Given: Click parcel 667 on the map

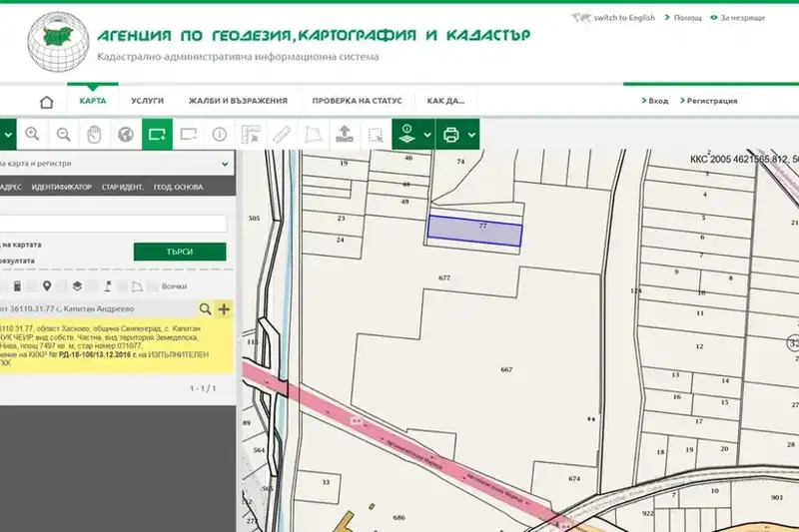Looking at the screenshot, I should click(506, 369).
